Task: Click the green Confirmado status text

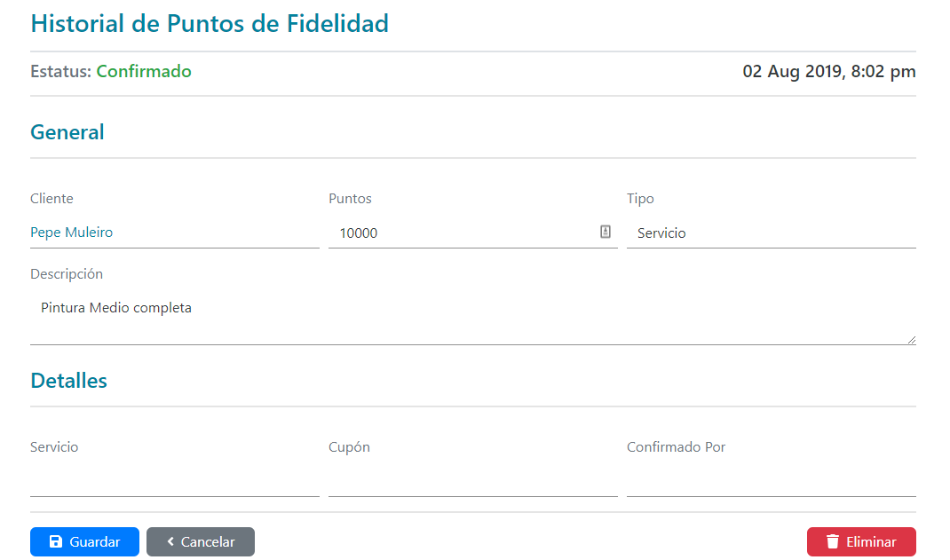Action: click(x=144, y=72)
